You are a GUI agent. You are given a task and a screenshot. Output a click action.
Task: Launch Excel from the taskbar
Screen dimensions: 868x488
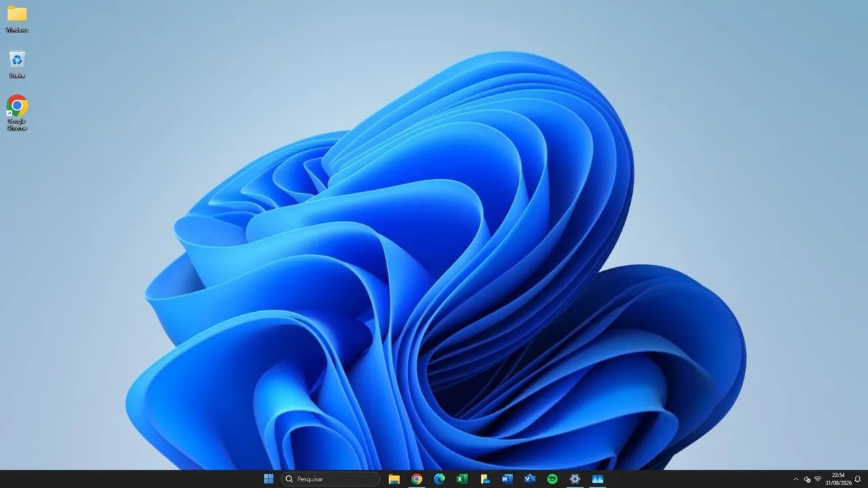coord(462,479)
